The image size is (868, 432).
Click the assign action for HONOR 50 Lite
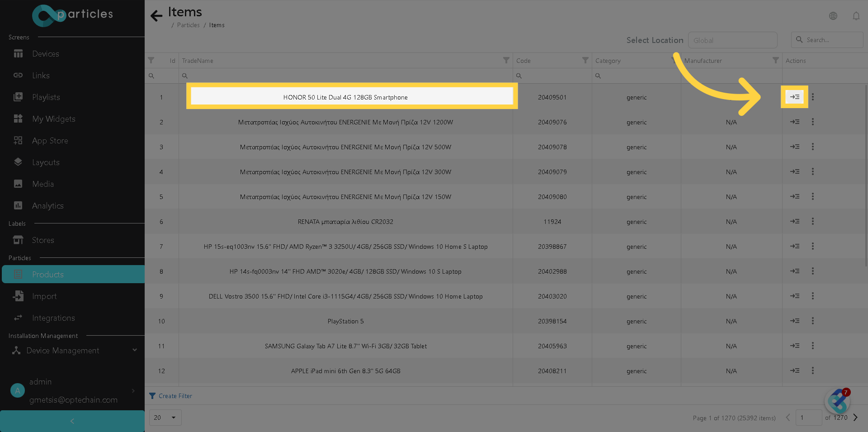(795, 97)
